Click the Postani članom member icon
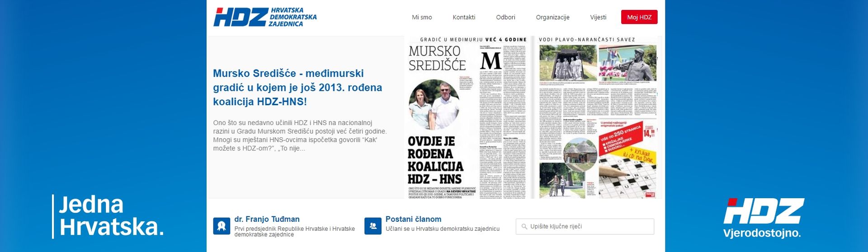Image resolution: width=868 pixels, height=252 pixels. coord(373,226)
